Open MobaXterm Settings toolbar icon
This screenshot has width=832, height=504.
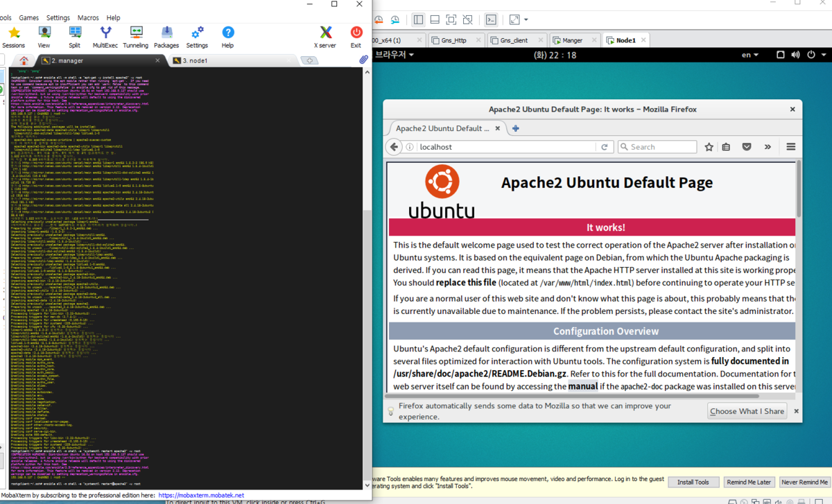(197, 37)
